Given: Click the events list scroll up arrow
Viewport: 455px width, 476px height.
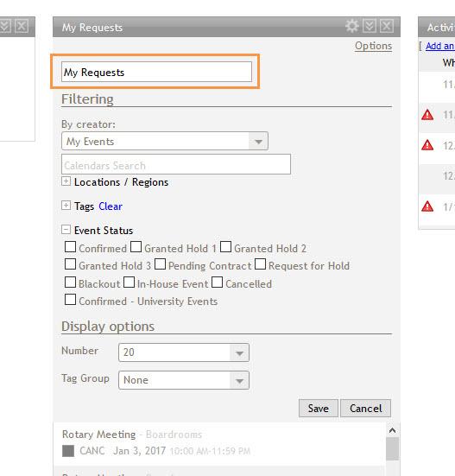Looking at the screenshot, I should (x=392, y=430).
